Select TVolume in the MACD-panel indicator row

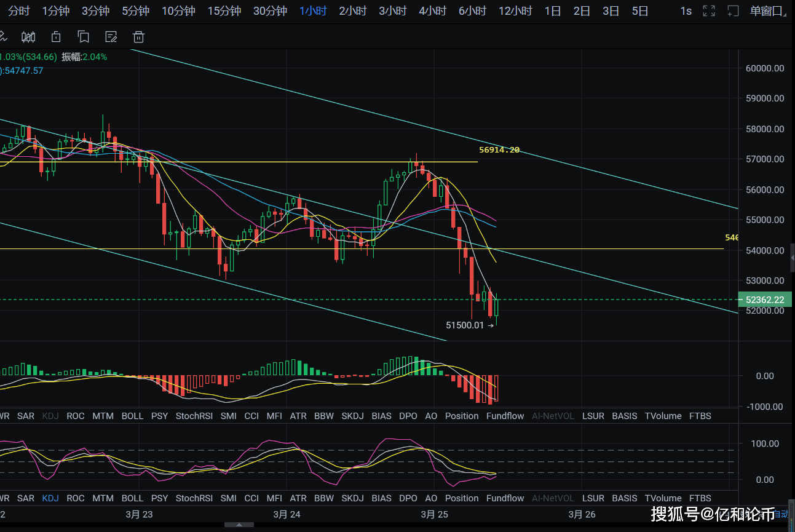tap(663, 416)
